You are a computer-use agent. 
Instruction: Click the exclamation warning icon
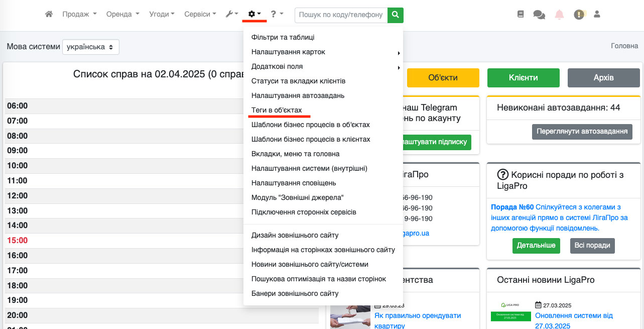[x=579, y=15]
